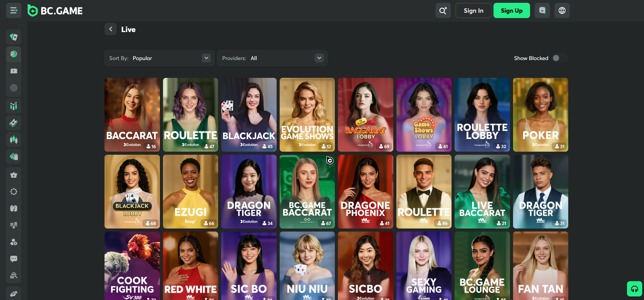Click the dotted circle sidebar icon
The width and height of the screenshot is (644, 300).
click(14, 88)
